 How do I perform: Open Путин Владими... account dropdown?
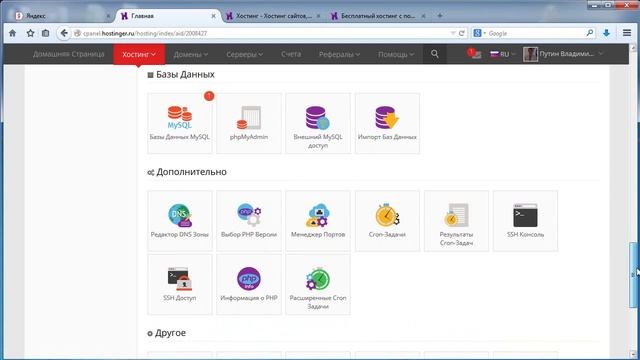tap(571, 54)
